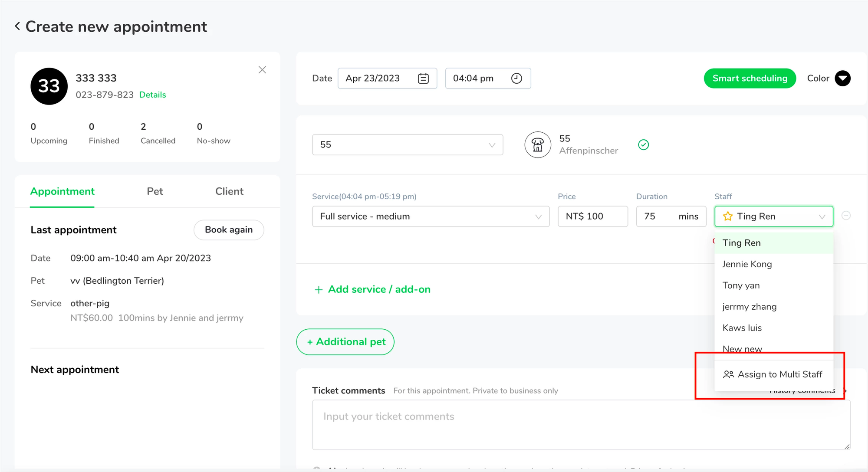
Task: Click the back arrow beside Create new appointment
Action: [x=17, y=26]
